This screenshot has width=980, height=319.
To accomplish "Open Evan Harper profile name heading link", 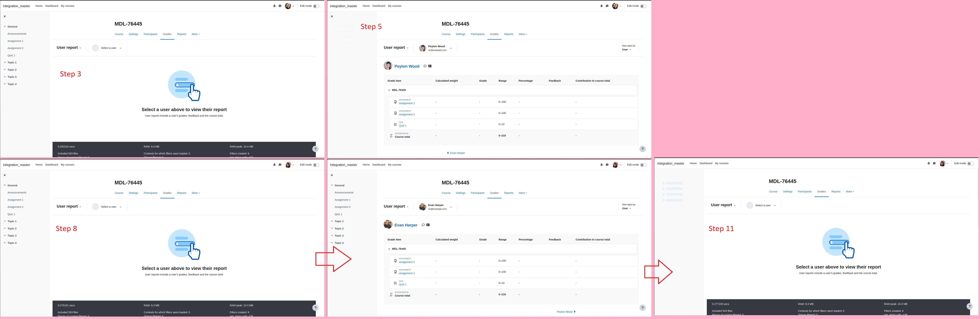I will tap(406, 225).
